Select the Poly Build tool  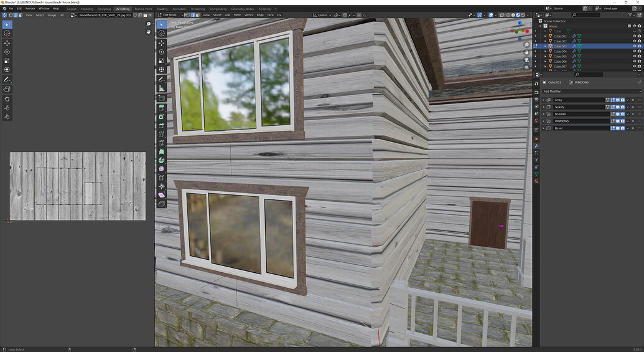pos(161,152)
